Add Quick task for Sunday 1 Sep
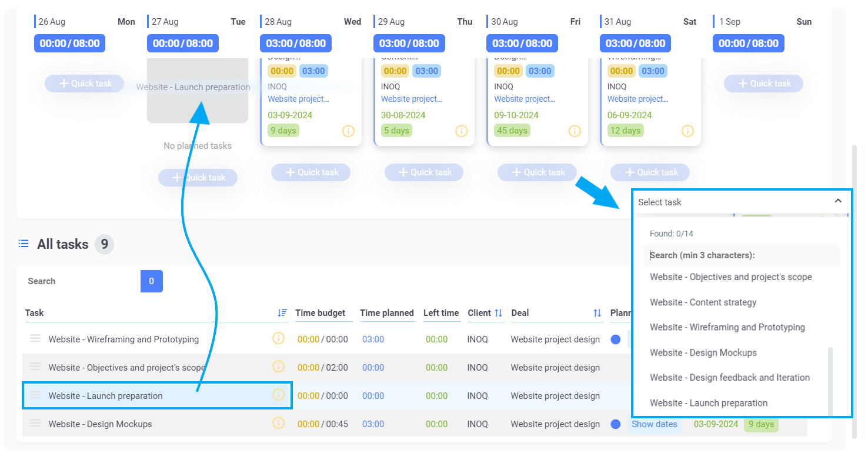868x463 pixels. (763, 84)
